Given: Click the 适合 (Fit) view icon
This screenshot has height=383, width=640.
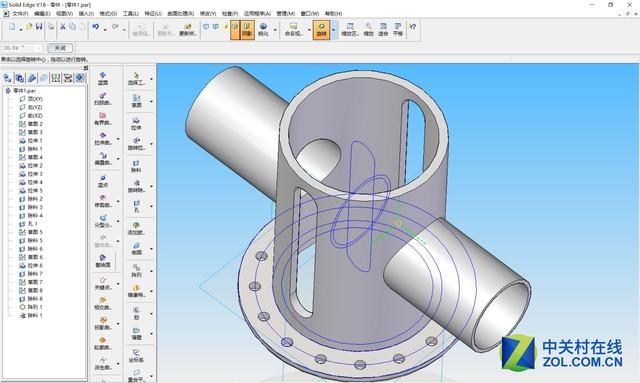Looking at the screenshot, I should tap(383, 30).
